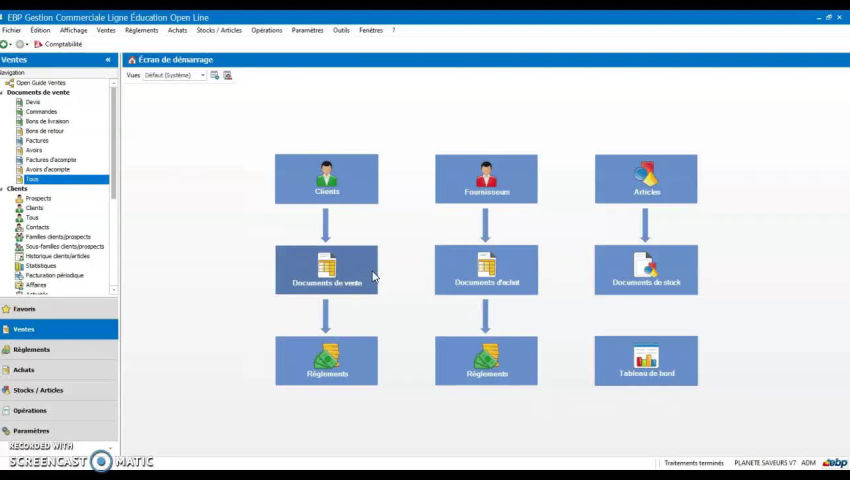Image resolution: width=850 pixels, height=480 pixels.
Task: Open the Clients tile on the start screen
Action: pos(326,179)
